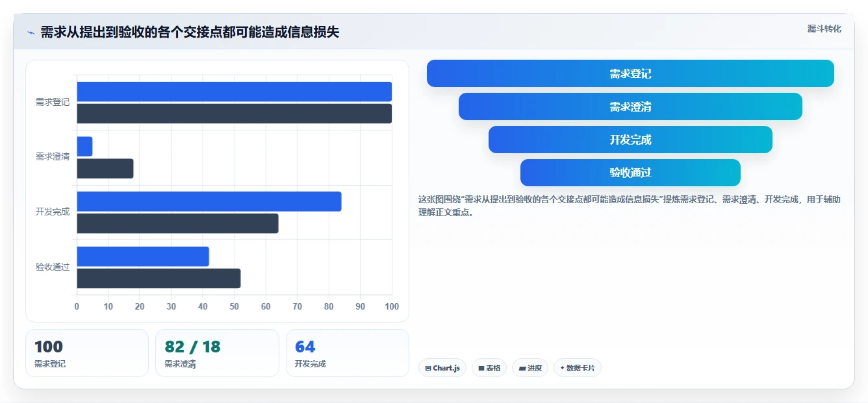
Task: Select the 验收通过 funnel stage bar
Action: (x=630, y=173)
